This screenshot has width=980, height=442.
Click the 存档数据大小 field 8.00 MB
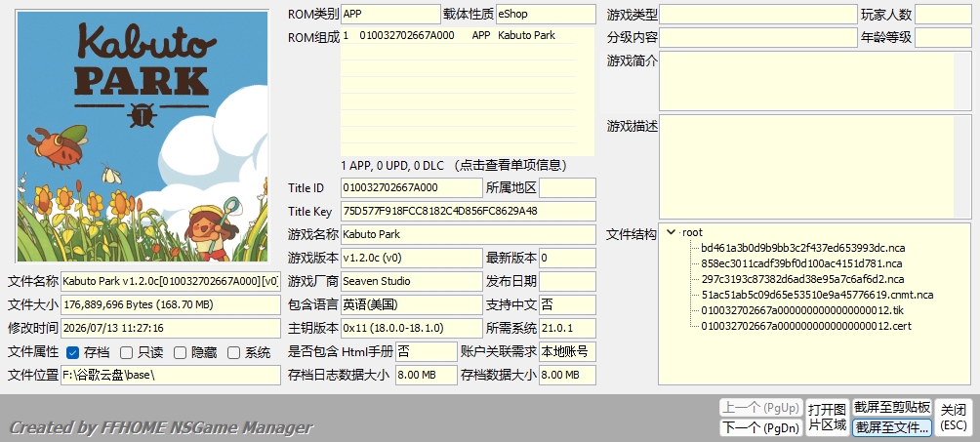567,375
